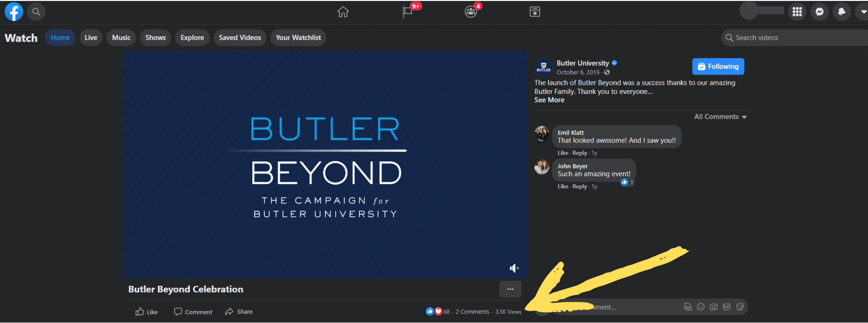The image size is (868, 323).
Task: Click Emil Klatt's avatar picture
Action: click(542, 133)
